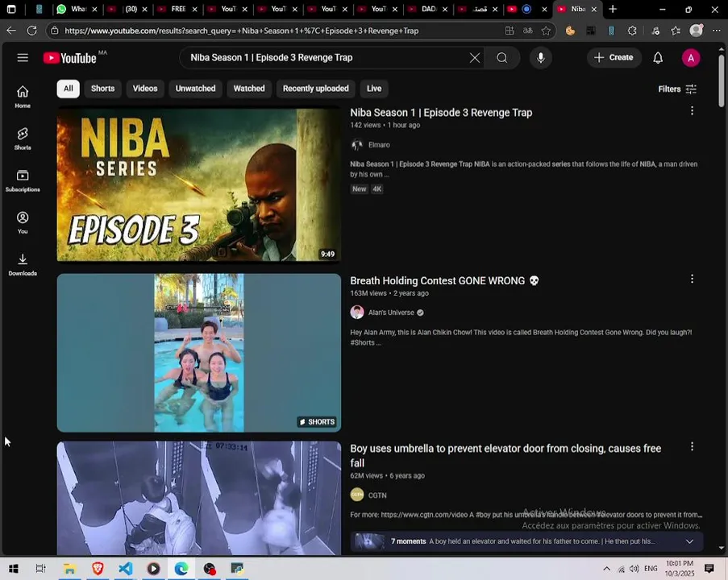The width and height of the screenshot is (728, 580).
Task: Open Task View on taskbar
Action: (41, 569)
